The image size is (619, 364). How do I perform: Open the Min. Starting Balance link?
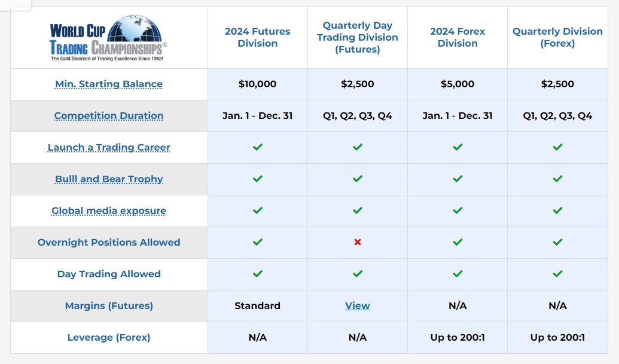click(109, 84)
